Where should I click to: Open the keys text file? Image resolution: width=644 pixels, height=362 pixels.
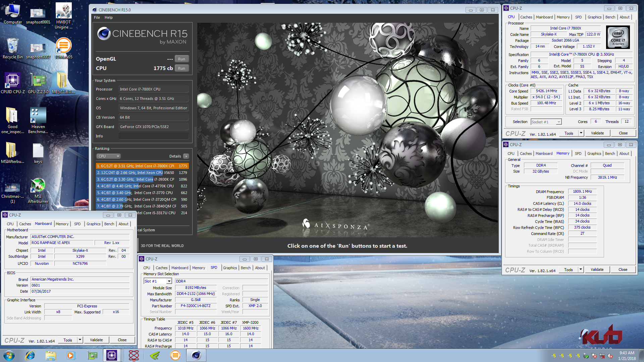[38, 153]
